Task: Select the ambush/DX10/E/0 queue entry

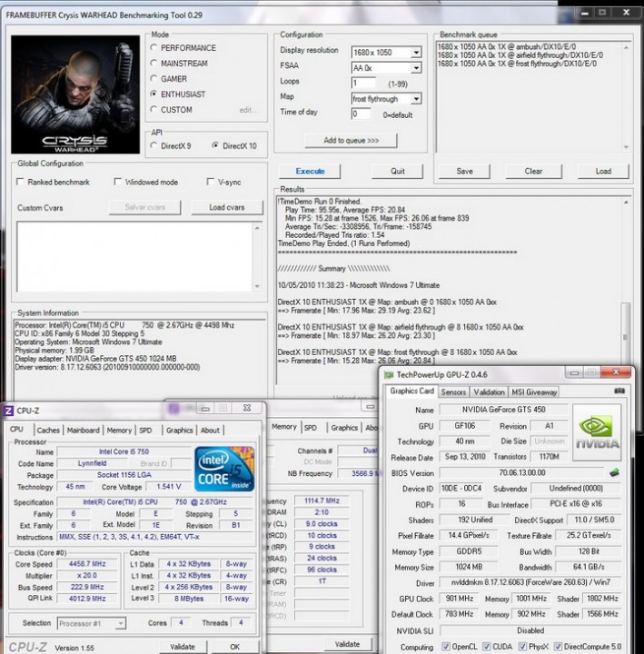Action: [x=506, y=46]
